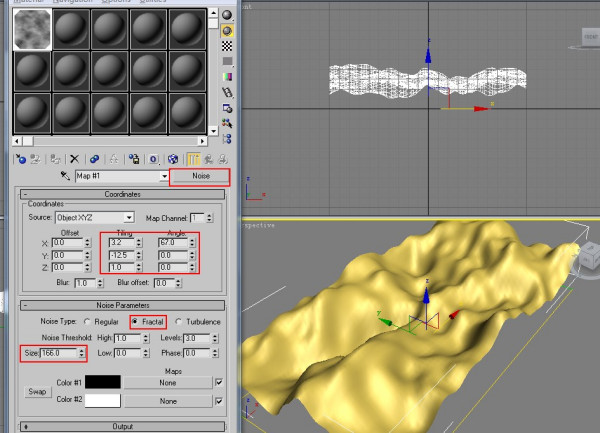Screen dimensions: 600x433
Task: Click the Map Channel stepper
Action: click(209, 218)
